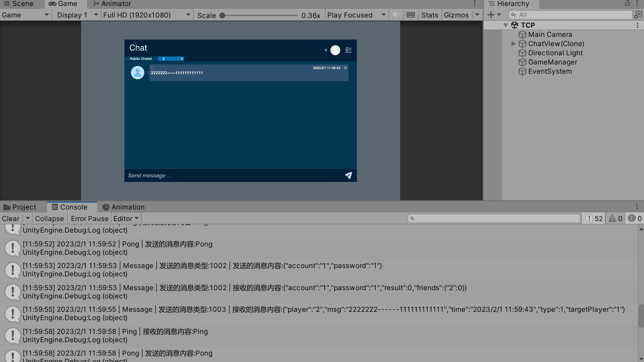Open the friends list icon in Chat
This screenshot has height=362, width=644.
(x=349, y=50)
